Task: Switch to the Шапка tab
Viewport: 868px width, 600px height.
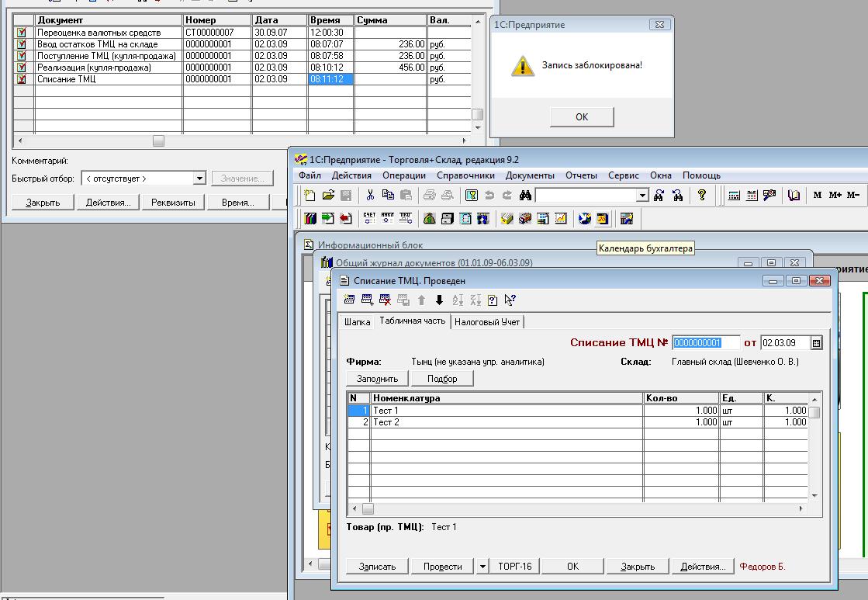Action: click(x=357, y=322)
